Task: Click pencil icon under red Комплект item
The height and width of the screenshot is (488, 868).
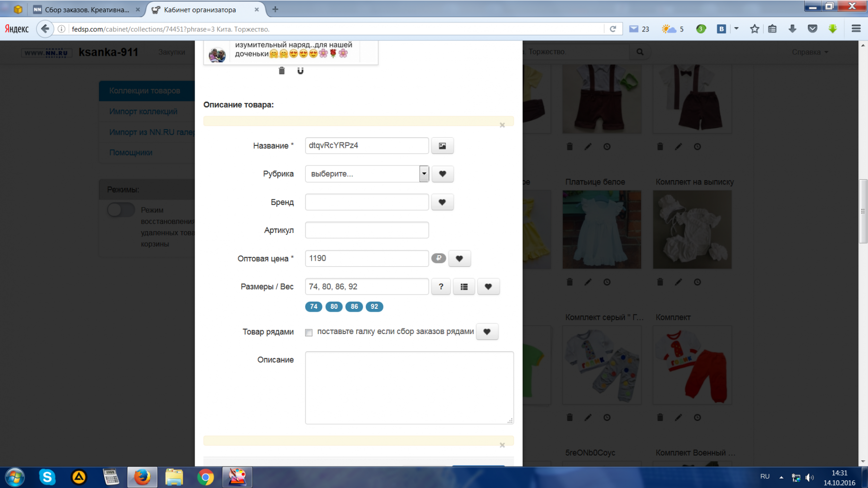Action: click(679, 417)
